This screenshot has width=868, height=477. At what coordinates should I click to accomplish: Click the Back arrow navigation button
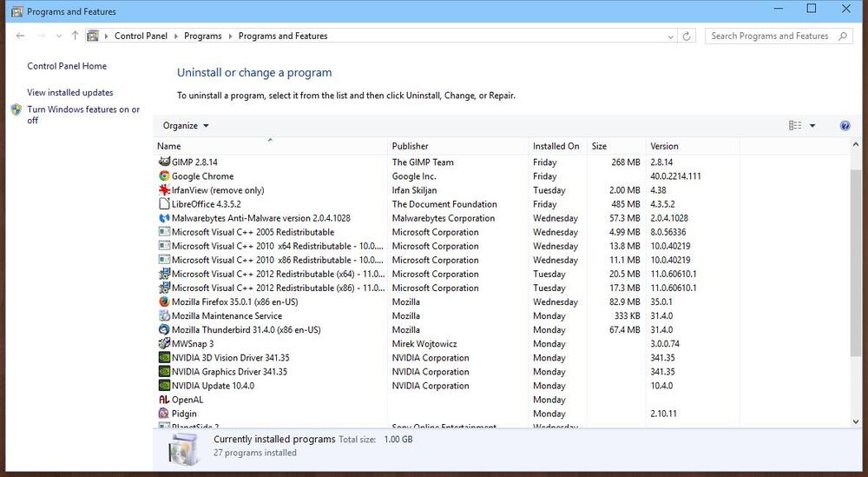pos(21,36)
